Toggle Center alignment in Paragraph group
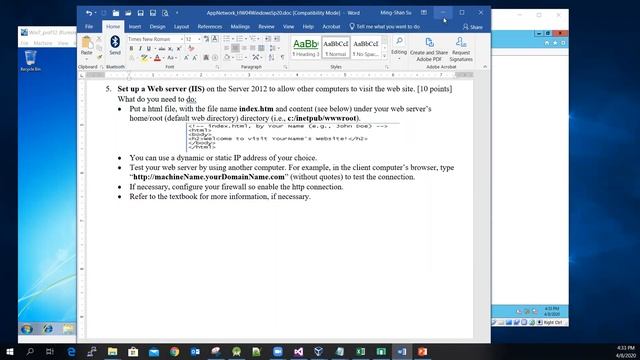Image resolution: width=640 pixels, height=360 pixels. click(235, 48)
